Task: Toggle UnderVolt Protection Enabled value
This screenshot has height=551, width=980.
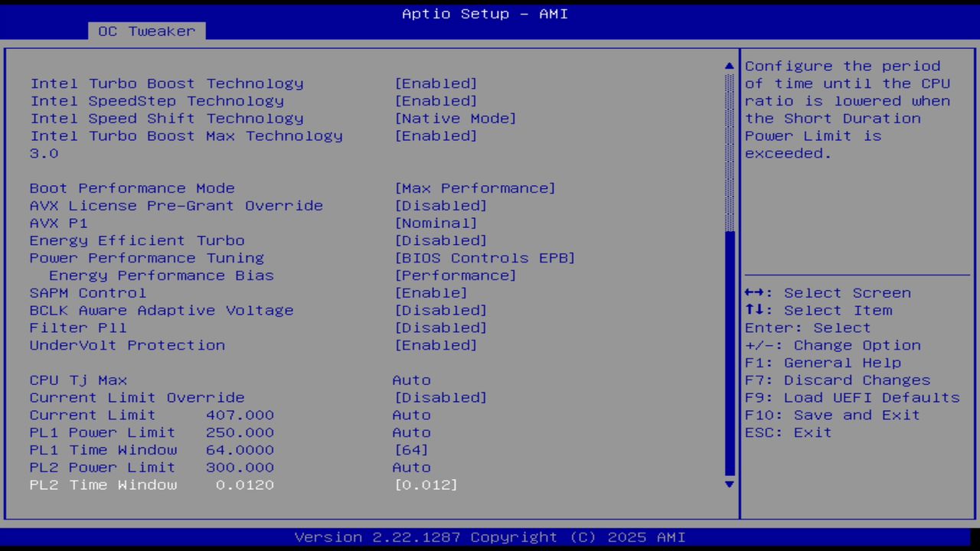Action: (x=436, y=345)
